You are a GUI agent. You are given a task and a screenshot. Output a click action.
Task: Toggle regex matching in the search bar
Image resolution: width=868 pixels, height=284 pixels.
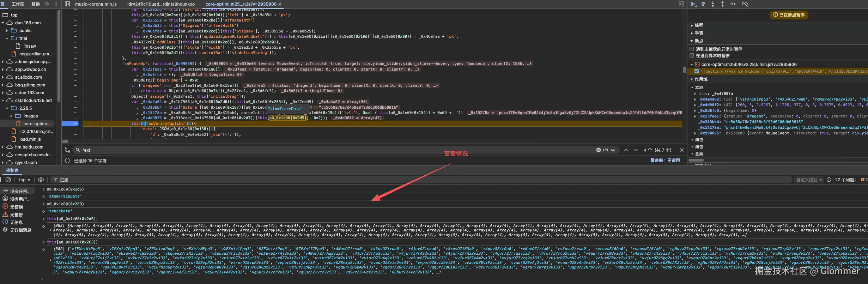pyautogui.click(x=606, y=150)
